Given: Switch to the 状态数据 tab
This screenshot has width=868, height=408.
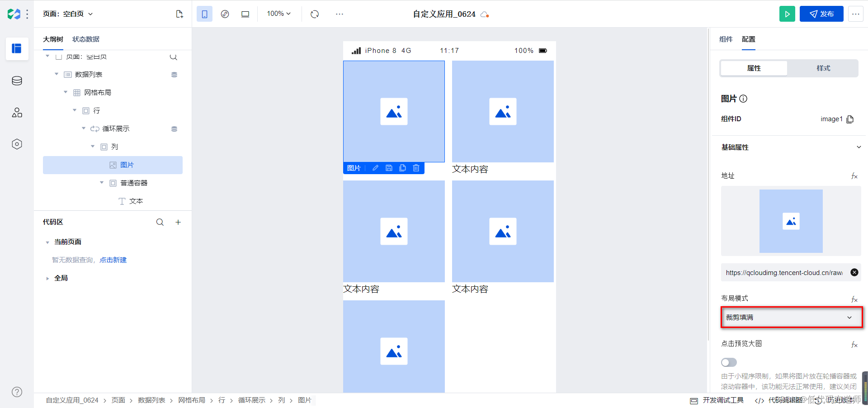Looking at the screenshot, I should pyautogui.click(x=86, y=39).
